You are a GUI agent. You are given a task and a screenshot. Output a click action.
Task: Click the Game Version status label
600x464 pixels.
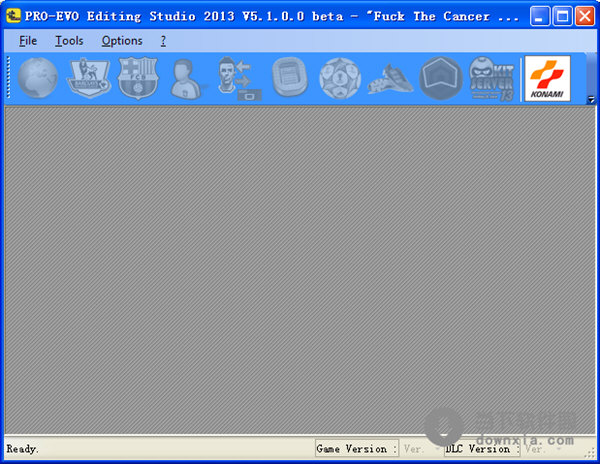click(356, 449)
